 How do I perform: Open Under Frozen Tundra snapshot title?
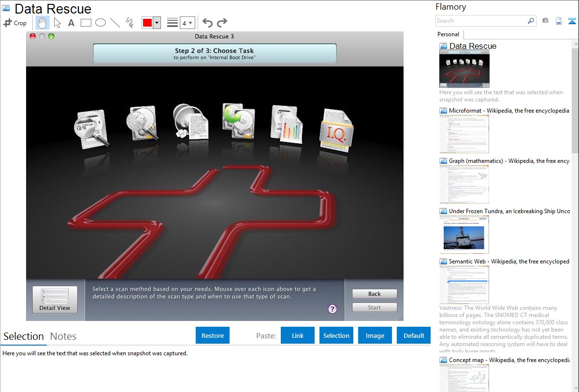[x=509, y=211]
